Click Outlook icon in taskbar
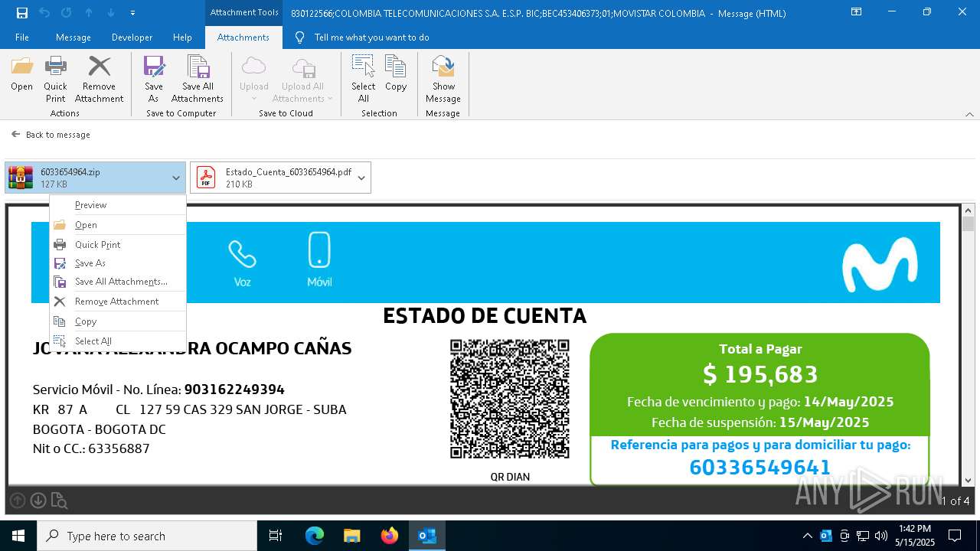The image size is (980, 551). (427, 536)
